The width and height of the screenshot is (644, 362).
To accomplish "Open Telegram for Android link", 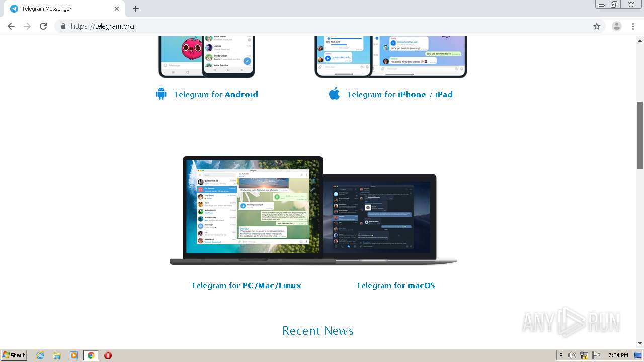I will [x=216, y=94].
